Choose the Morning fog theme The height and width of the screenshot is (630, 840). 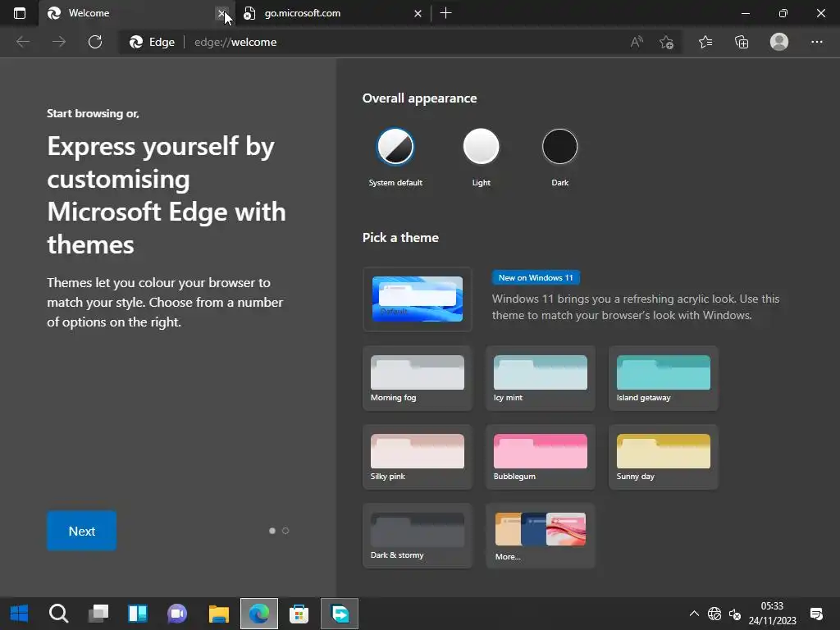[x=418, y=378]
